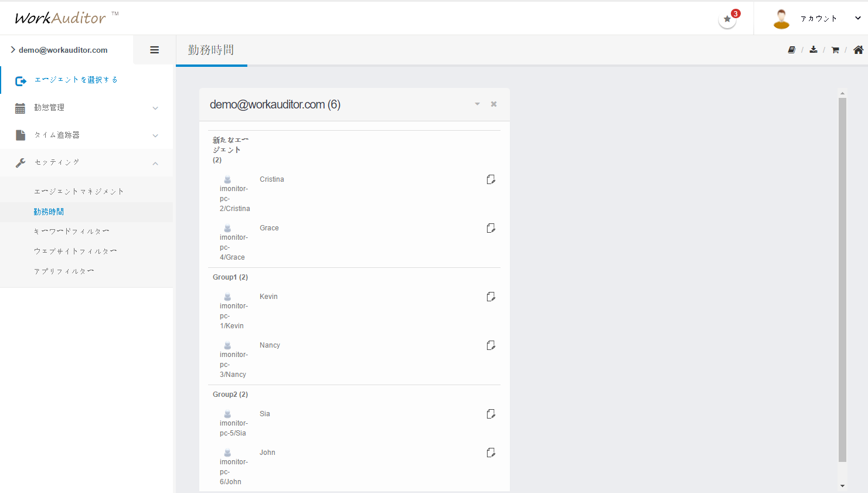Toggle the hamburger sidebar menu

155,50
